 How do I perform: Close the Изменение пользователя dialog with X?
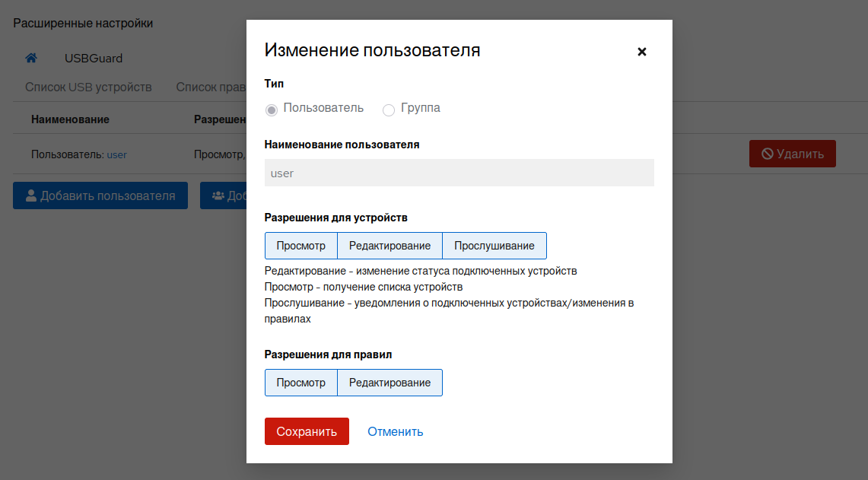coord(641,52)
